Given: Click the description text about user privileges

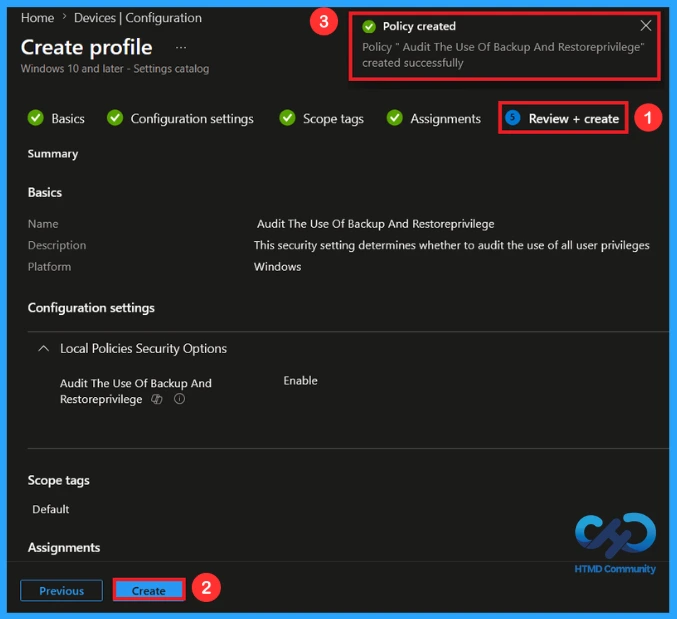Looking at the screenshot, I should (x=451, y=246).
